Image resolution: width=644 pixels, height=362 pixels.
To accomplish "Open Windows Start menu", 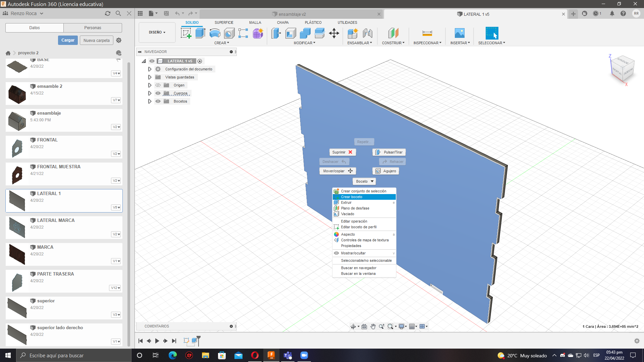I will [8, 355].
